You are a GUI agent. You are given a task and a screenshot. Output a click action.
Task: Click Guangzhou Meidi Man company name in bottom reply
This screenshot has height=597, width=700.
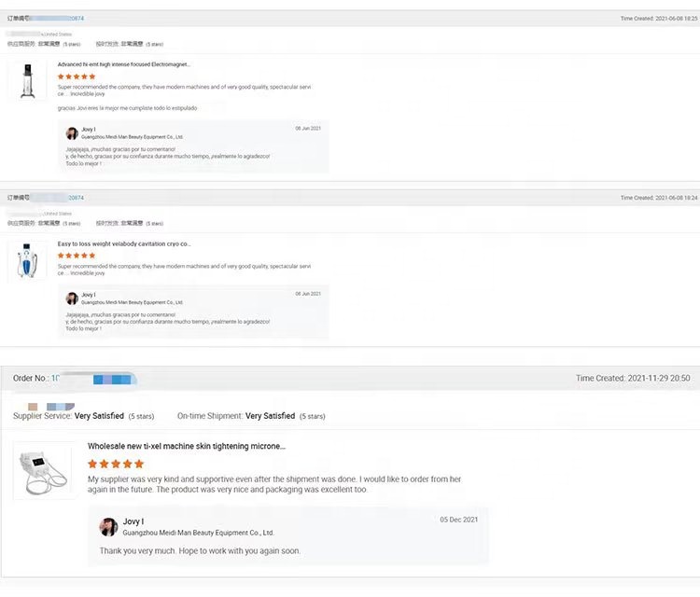click(x=198, y=533)
